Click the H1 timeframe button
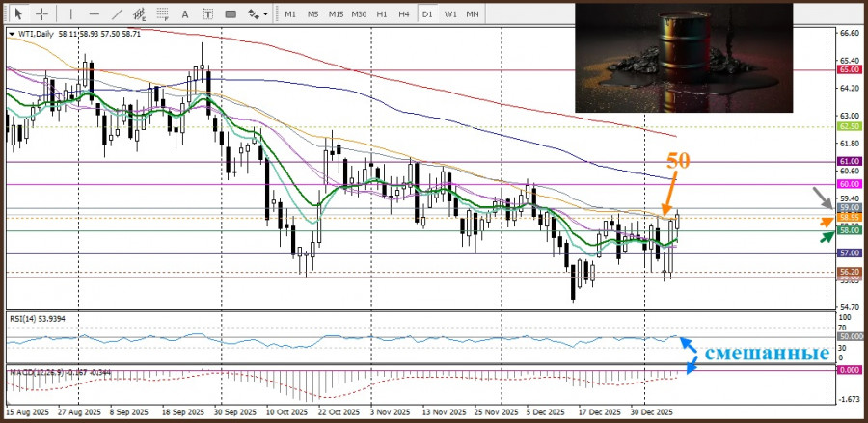This screenshot has width=868, height=423. tap(382, 14)
